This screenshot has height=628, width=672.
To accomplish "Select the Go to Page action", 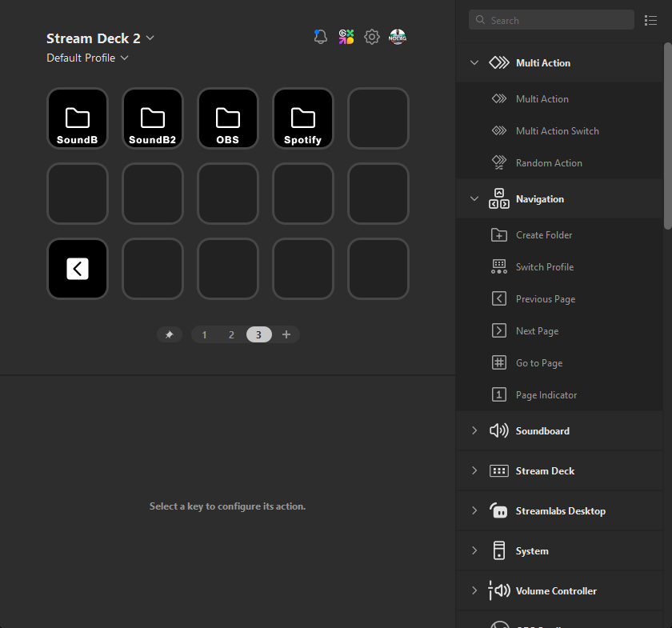I will [x=560, y=363].
